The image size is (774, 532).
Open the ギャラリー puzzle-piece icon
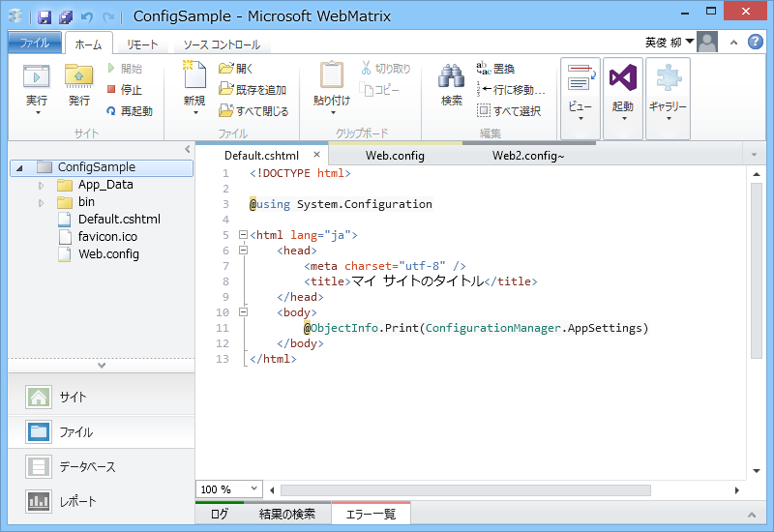click(668, 78)
